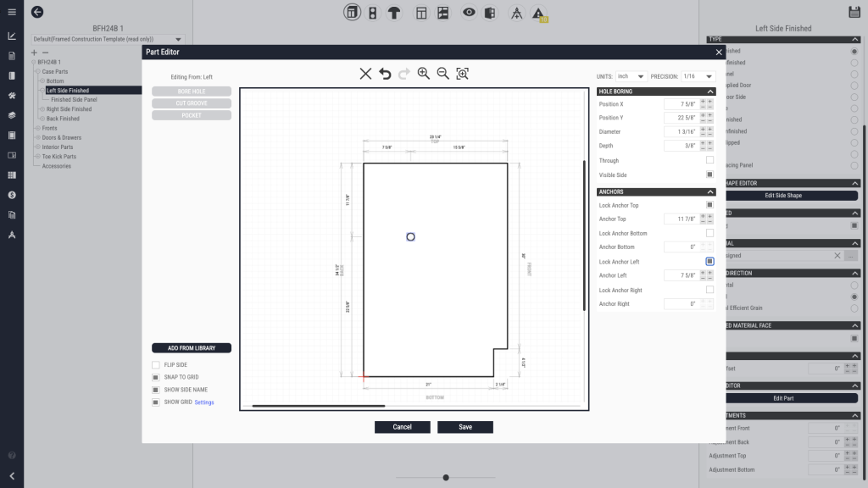The height and width of the screenshot is (488, 868).
Task: Click the zoom out magnifier icon
Action: click(442, 74)
